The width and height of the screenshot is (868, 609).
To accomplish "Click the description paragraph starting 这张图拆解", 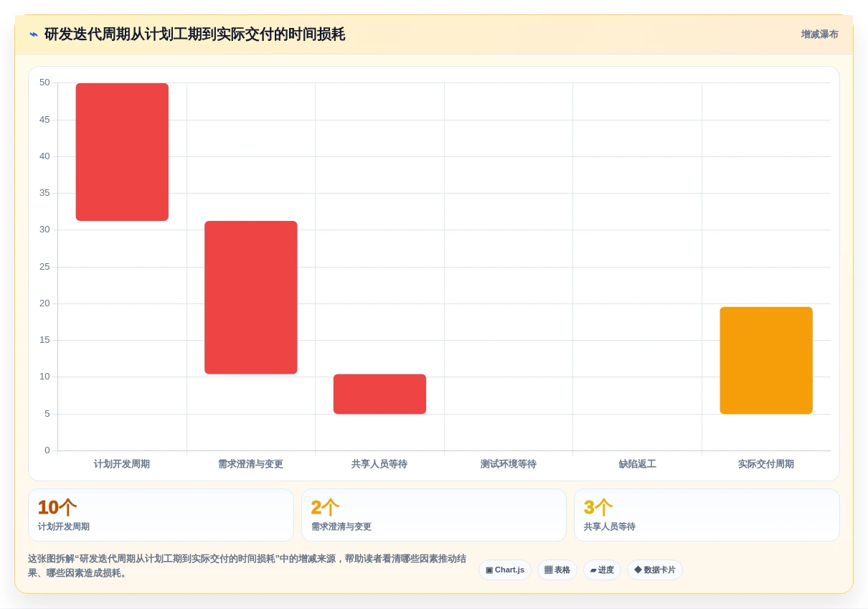I will tap(247, 566).
